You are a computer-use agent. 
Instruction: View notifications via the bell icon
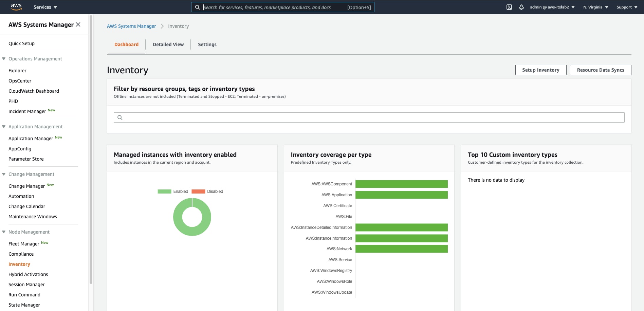(521, 7)
